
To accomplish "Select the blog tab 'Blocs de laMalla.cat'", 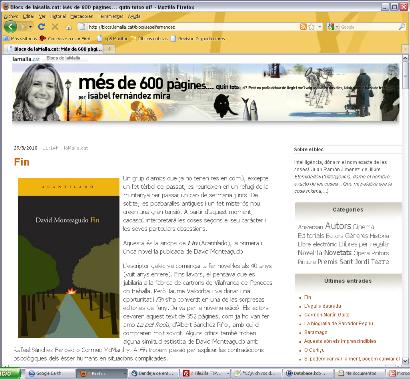I will coord(55,49).
